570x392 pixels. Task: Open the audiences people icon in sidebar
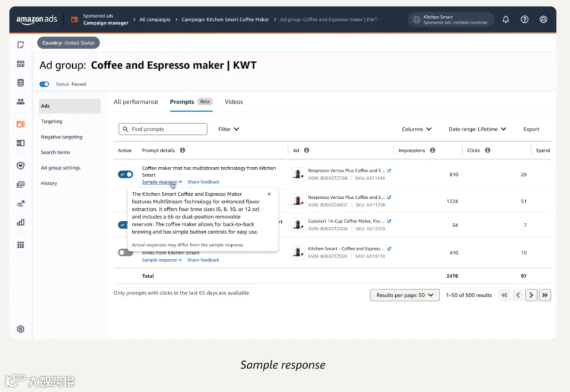pos(21,102)
